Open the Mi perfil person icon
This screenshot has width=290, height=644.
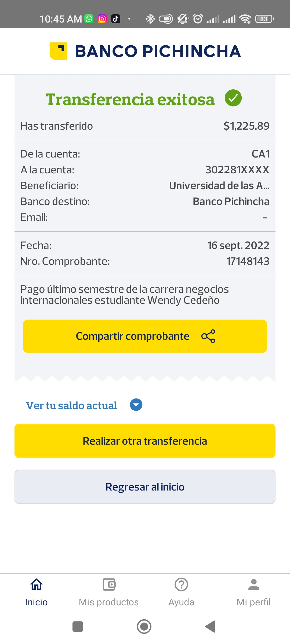point(254,584)
